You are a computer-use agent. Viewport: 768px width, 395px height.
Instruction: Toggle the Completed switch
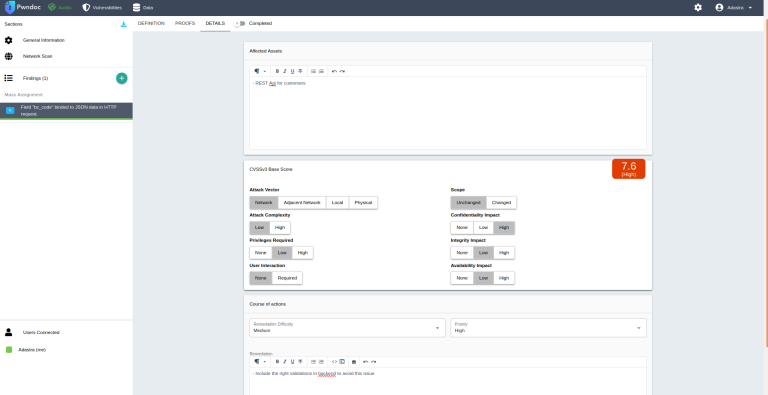click(x=239, y=24)
